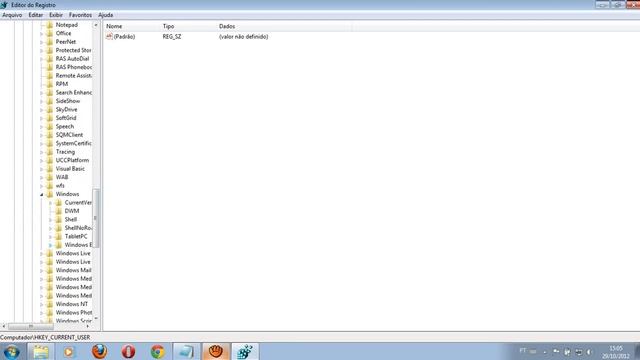This screenshot has height=360, width=640.
Task: Expand the CurrentVersion subkey
Action: pyautogui.click(x=51, y=203)
